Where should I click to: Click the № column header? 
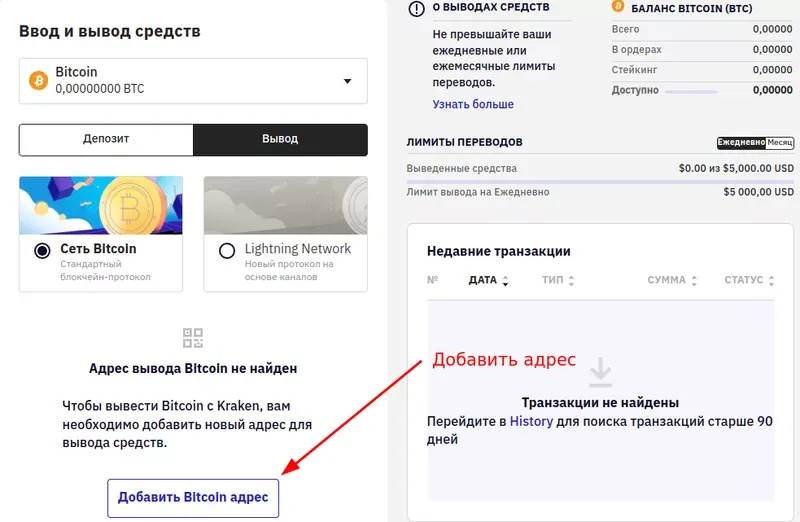tap(433, 280)
